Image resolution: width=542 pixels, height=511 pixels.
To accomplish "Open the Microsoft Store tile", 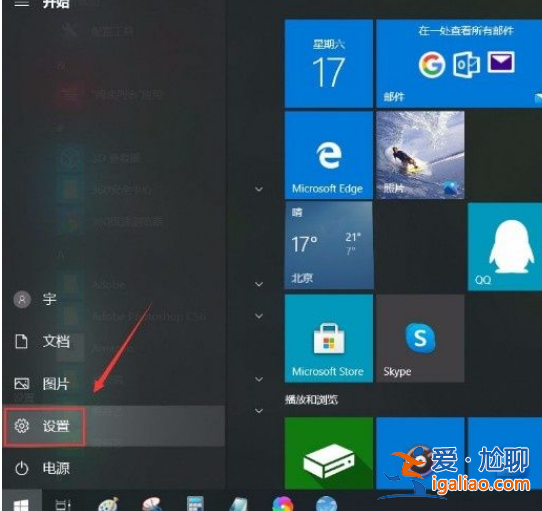I will point(328,338).
